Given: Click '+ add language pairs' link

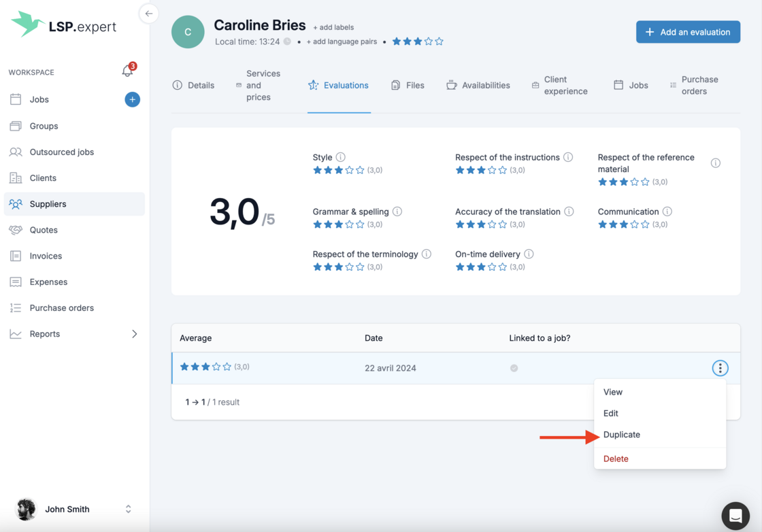Looking at the screenshot, I should (342, 41).
